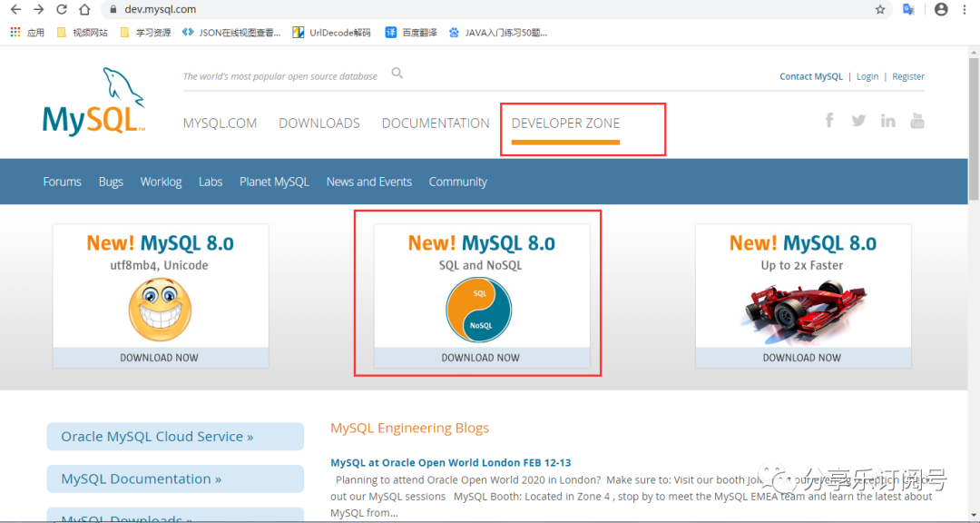This screenshot has height=523, width=980.
Task: Open the UrlDecode解码 bookmark
Action: (332, 33)
